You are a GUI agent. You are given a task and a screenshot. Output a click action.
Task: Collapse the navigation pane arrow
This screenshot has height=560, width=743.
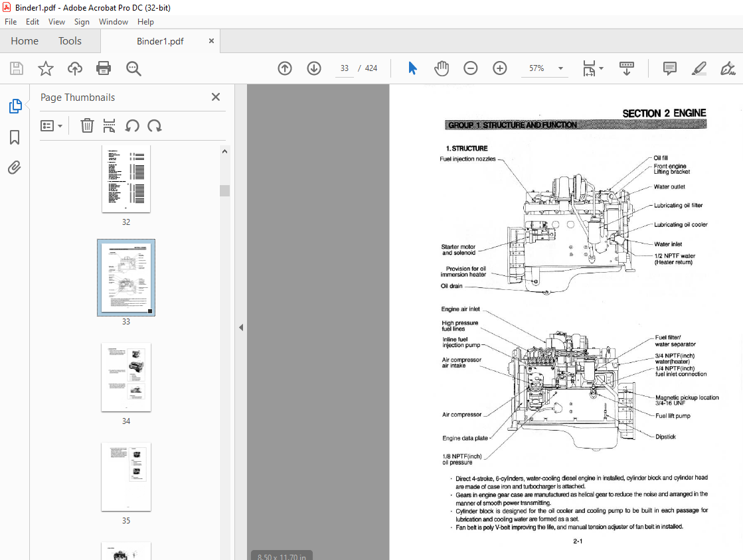click(x=241, y=327)
